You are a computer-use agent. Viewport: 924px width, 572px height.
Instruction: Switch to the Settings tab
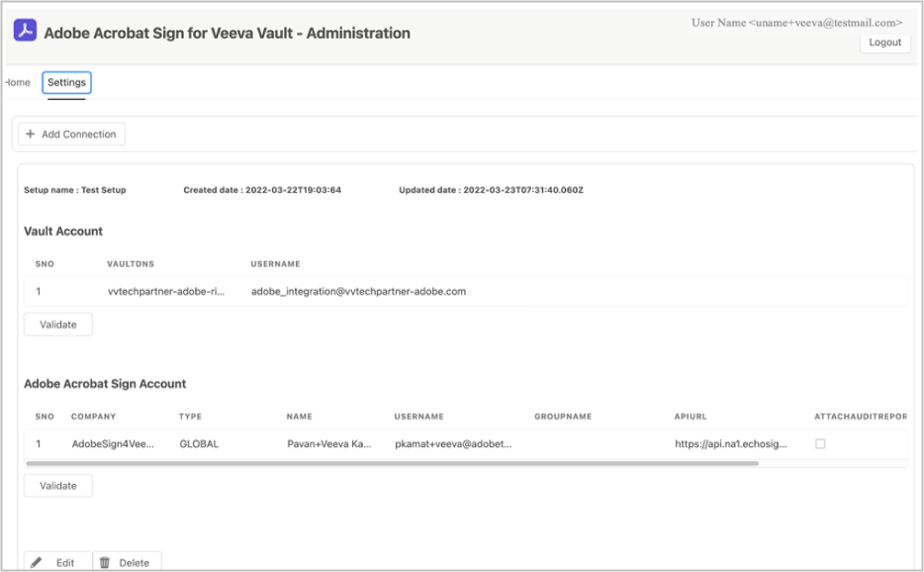(x=66, y=83)
